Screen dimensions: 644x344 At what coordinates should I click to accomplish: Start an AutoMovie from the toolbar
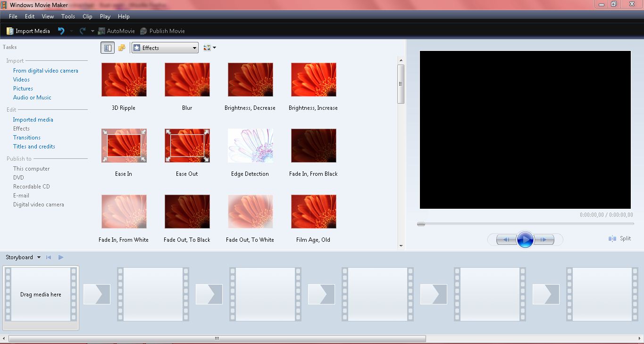click(x=116, y=31)
